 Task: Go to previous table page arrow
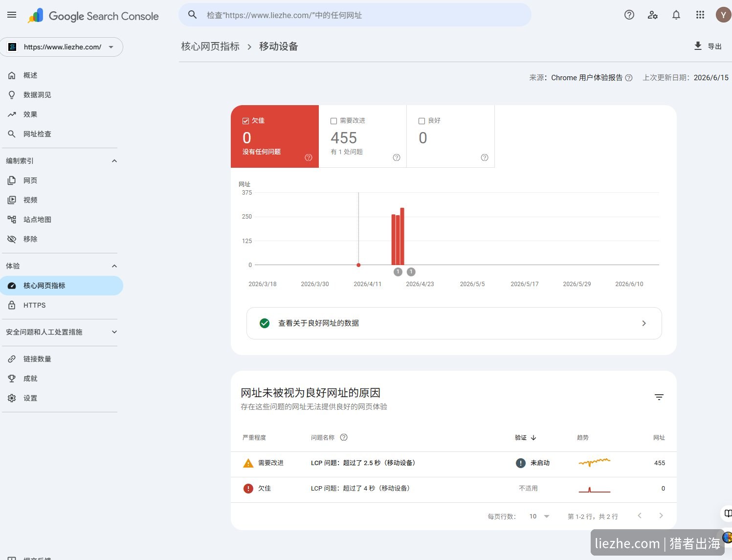pos(640,515)
